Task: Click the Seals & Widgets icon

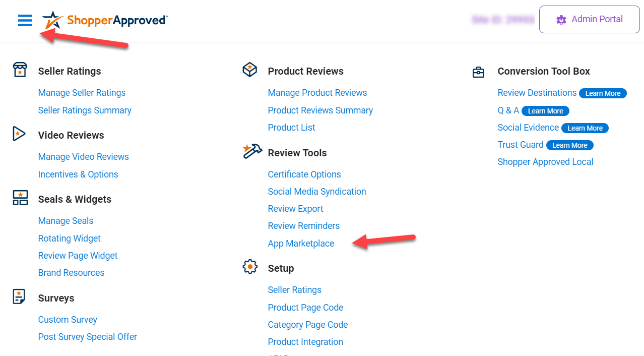Action: pos(20,198)
